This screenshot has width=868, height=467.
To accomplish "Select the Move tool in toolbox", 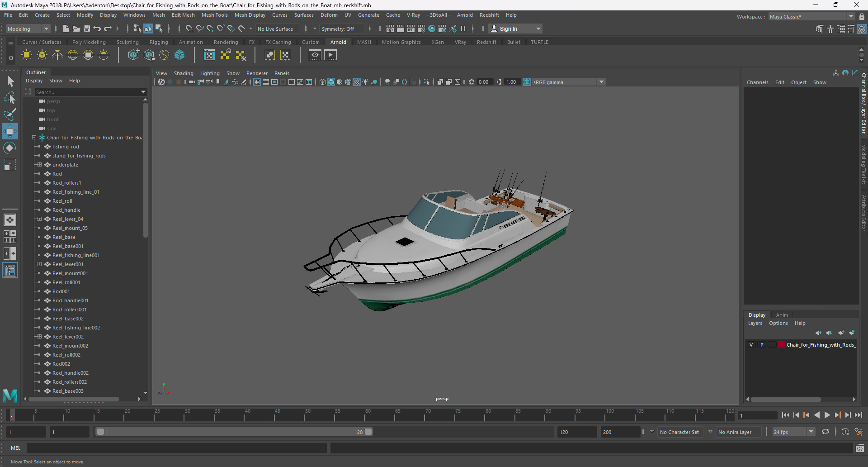I will point(10,131).
